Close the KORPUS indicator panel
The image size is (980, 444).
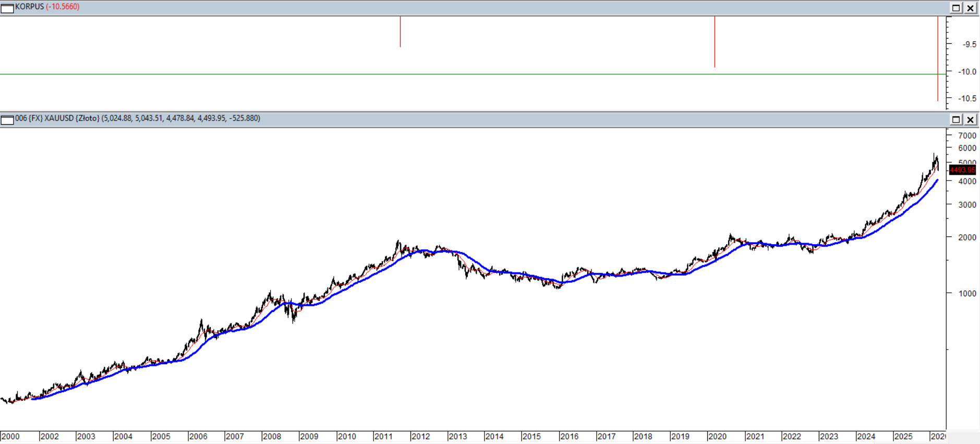[970, 8]
